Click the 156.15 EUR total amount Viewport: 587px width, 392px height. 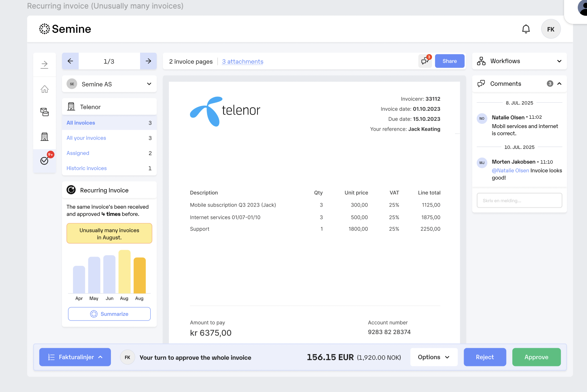tap(330, 357)
